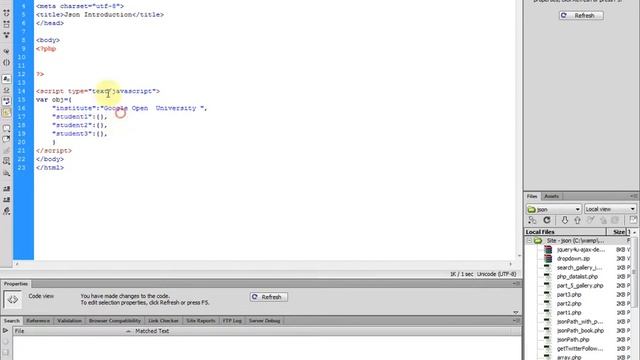Click the Save Report icon in Results

[x=5, y=352]
